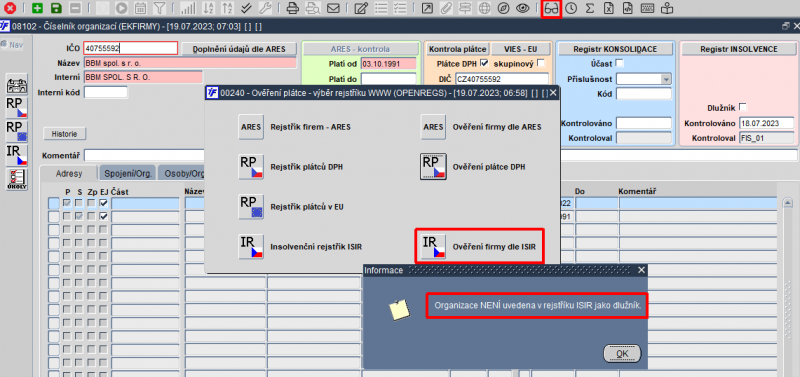Click the filter funnel toolbar icon
This screenshot has height=377, width=800.
(x=159, y=8)
